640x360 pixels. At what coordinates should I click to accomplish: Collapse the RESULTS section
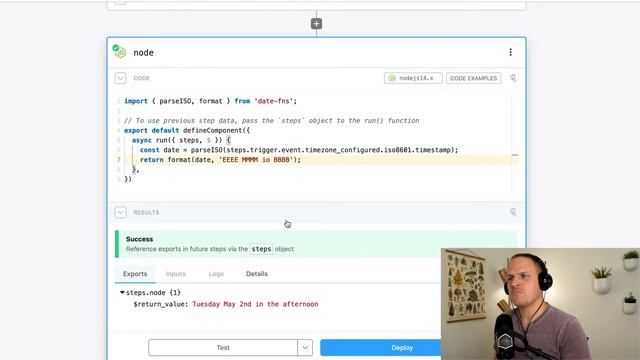click(x=120, y=212)
